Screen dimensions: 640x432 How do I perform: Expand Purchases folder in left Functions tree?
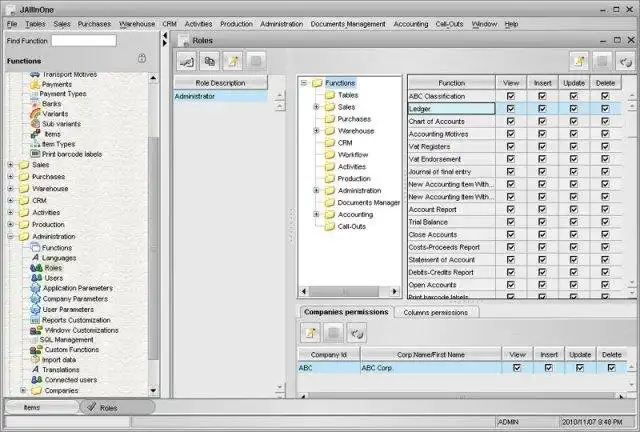(11, 177)
